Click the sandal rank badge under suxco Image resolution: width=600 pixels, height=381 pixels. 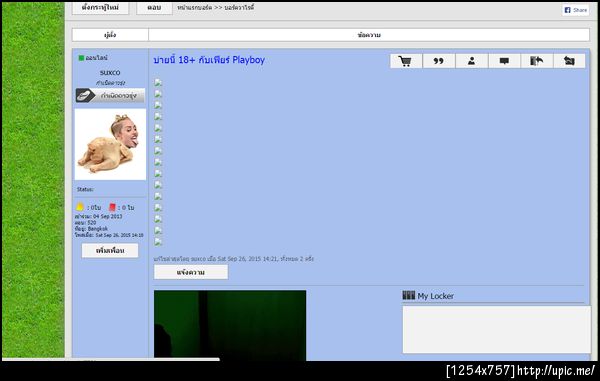110,96
